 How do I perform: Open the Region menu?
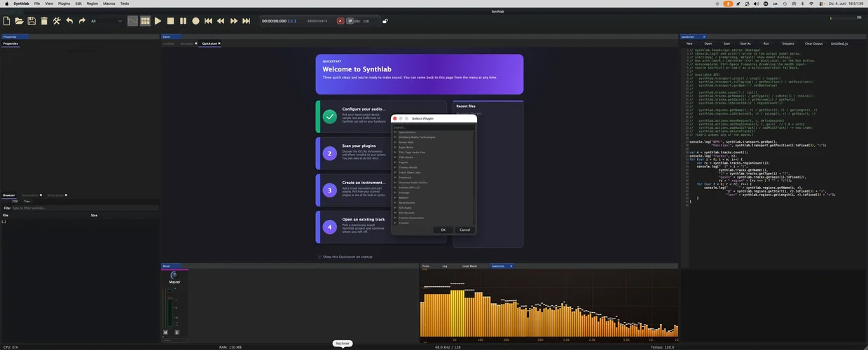92,3
